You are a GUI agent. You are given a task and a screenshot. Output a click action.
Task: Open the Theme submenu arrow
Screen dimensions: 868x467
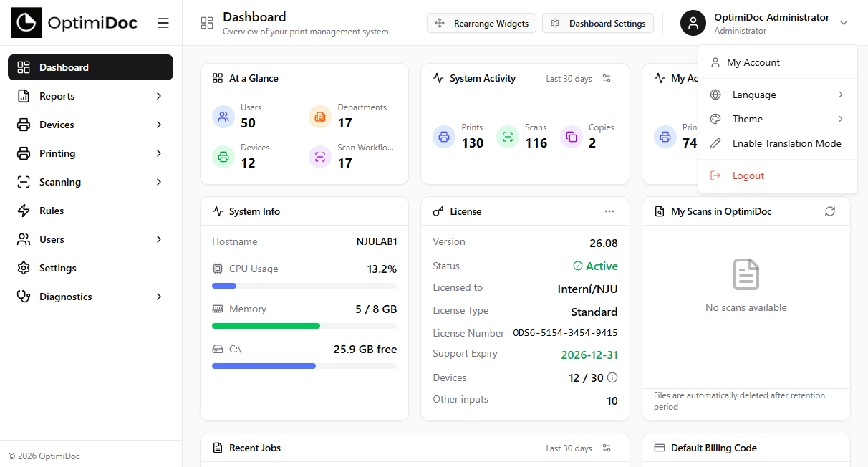click(x=841, y=119)
